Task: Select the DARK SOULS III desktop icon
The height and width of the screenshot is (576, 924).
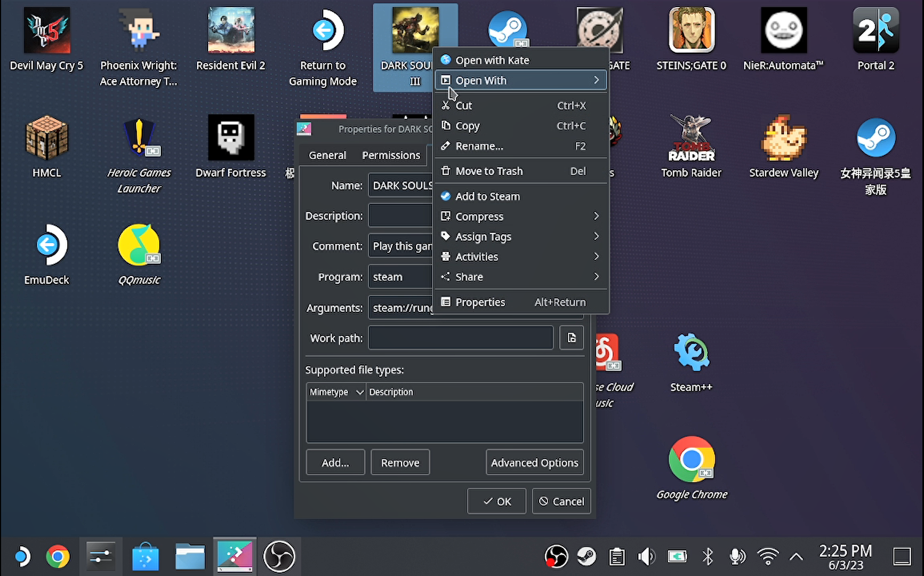Action: [x=415, y=29]
